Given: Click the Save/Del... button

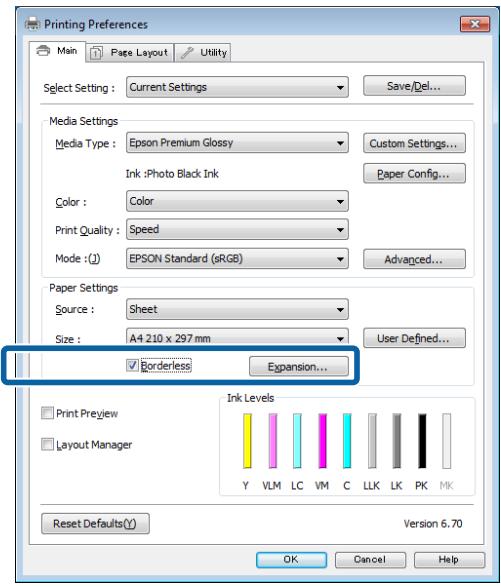Looking at the screenshot, I should 414,86.
